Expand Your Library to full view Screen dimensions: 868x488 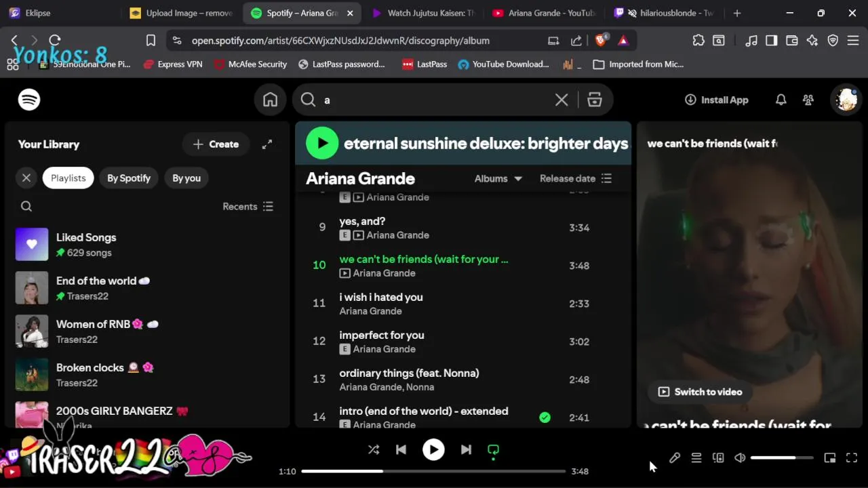pyautogui.click(x=267, y=144)
